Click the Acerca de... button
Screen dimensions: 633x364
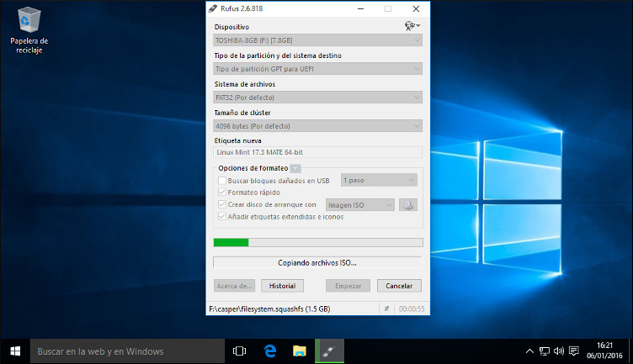tap(234, 286)
